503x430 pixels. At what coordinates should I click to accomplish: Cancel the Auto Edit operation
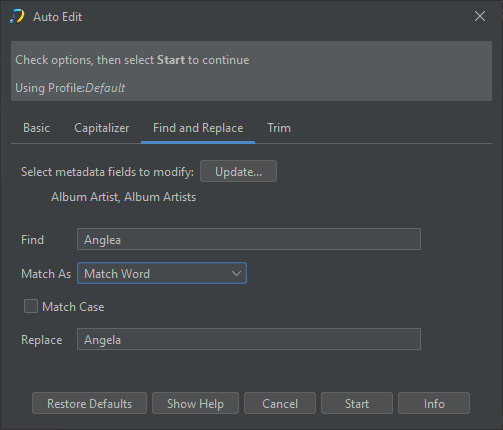click(280, 403)
